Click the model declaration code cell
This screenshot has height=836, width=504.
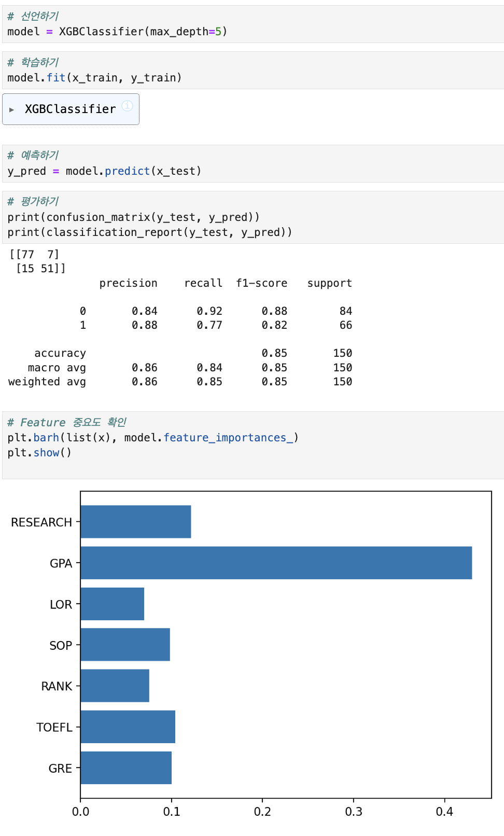253,24
